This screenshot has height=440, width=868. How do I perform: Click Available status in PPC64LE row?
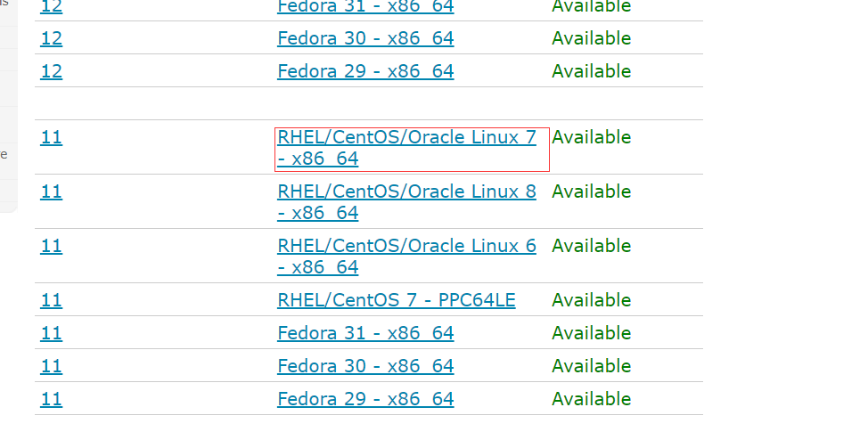[591, 300]
